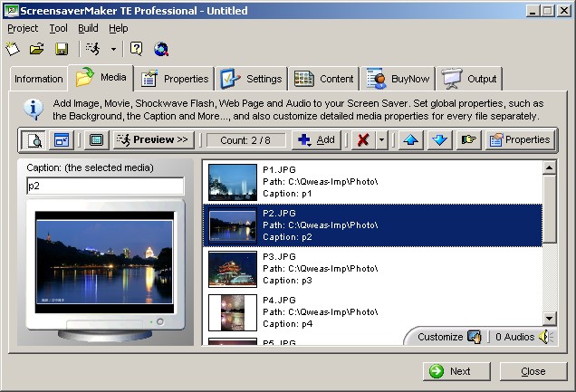Click the blue info icon
The height and width of the screenshot is (392, 576).
[34, 109]
